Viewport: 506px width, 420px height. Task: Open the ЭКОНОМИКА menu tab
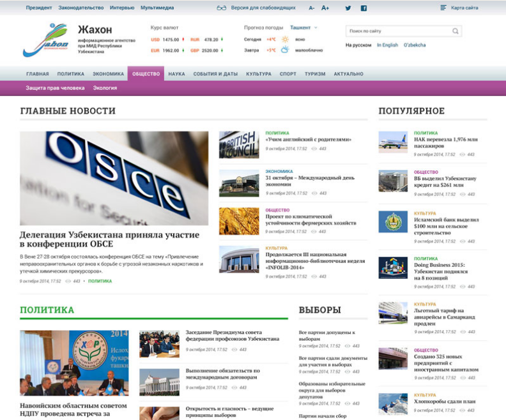109,74
